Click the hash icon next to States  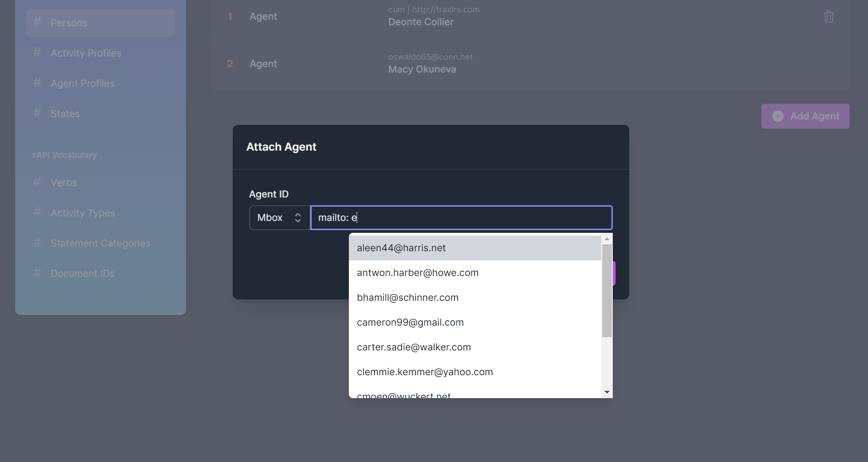click(x=37, y=113)
